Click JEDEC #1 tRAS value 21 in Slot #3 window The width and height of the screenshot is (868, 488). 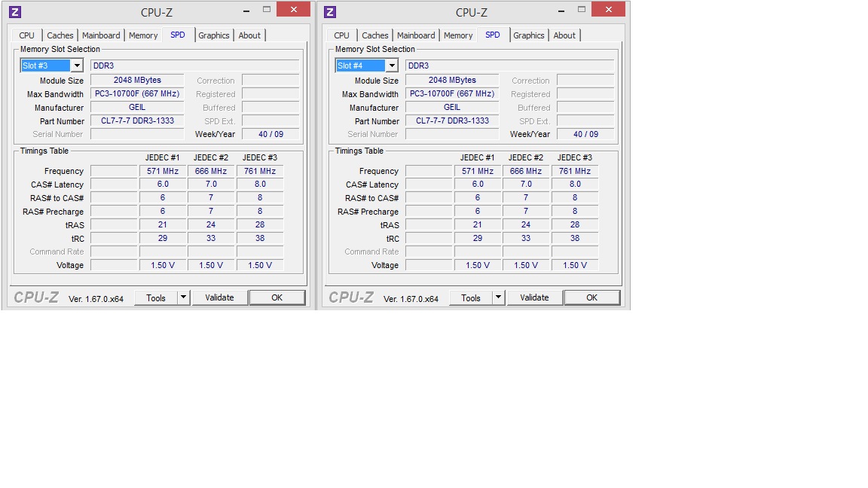tap(162, 224)
